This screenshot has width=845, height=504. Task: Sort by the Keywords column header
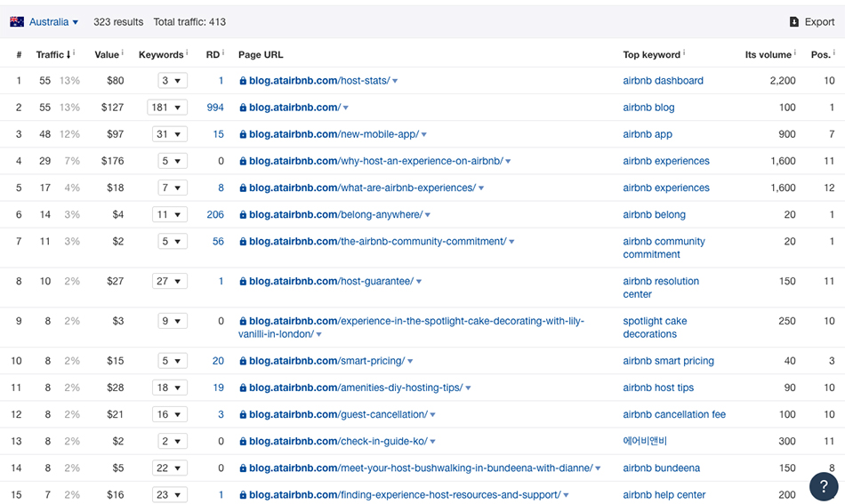click(x=161, y=54)
